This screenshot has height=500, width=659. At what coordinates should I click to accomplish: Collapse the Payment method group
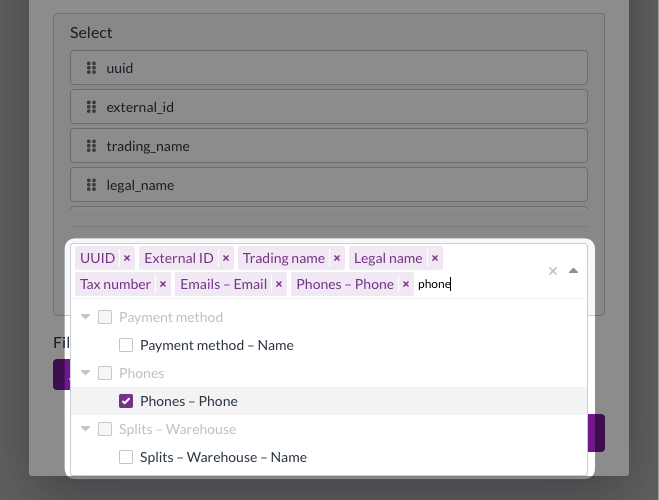click(86, 317)
